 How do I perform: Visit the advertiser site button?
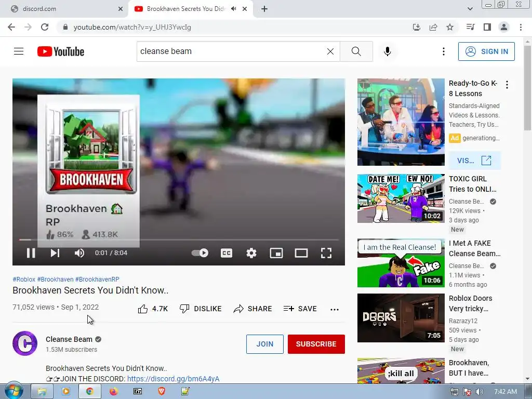coord(474,161)
